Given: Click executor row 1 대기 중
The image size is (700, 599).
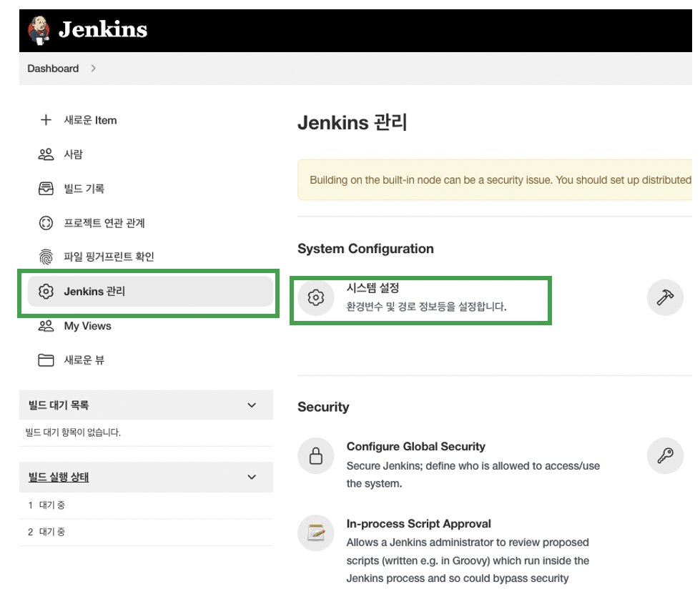Looking at the screenshot, I should [146, 505].
